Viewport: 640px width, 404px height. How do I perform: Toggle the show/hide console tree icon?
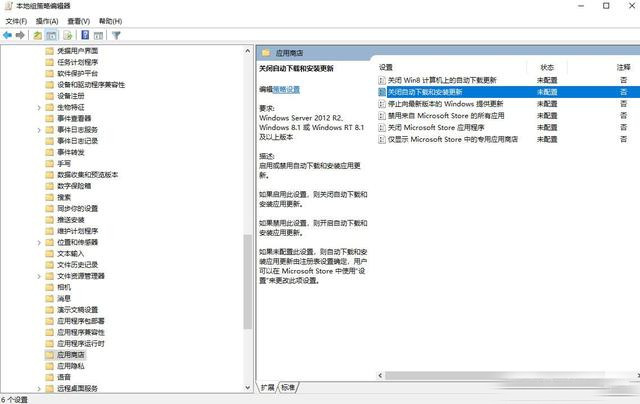(52, 35)
